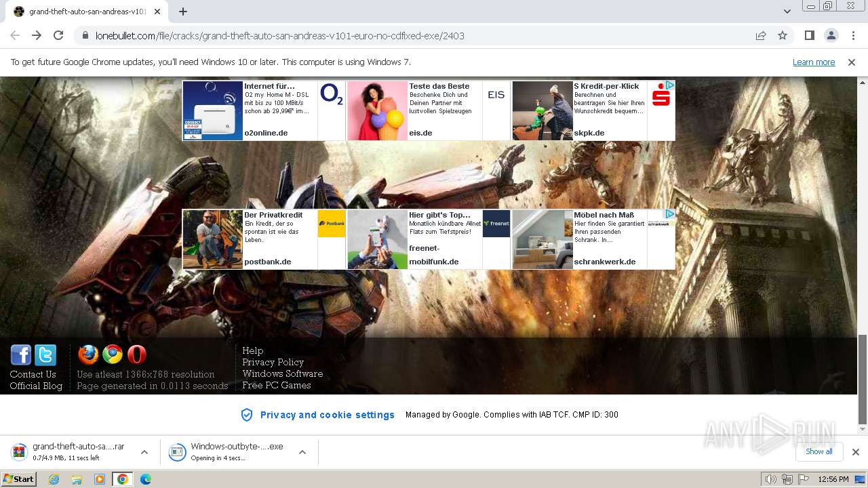This screenshot has width=868, height=488.
Task: Open Windows Explorer folder in taskbar
Action: point(77,479)
